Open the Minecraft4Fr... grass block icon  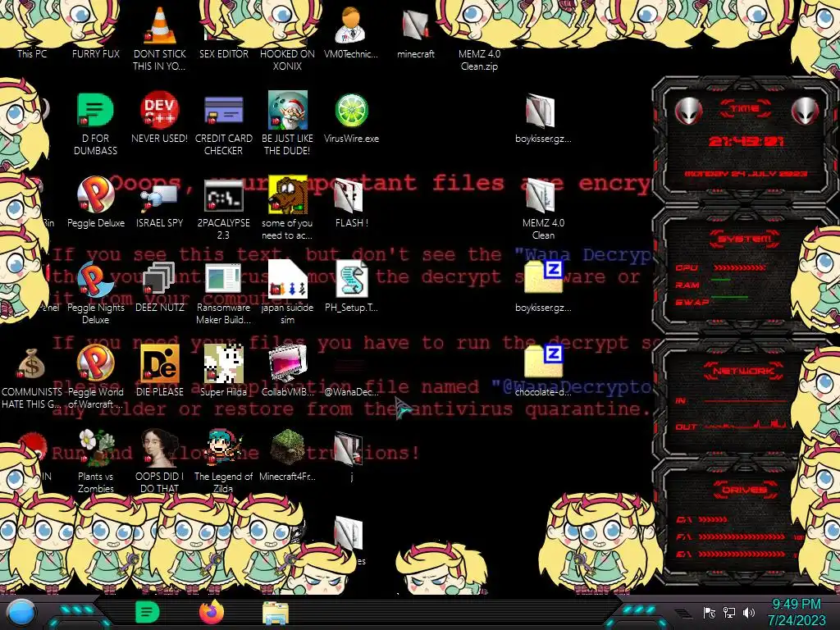pyautogui.click(x=287, y=455)
